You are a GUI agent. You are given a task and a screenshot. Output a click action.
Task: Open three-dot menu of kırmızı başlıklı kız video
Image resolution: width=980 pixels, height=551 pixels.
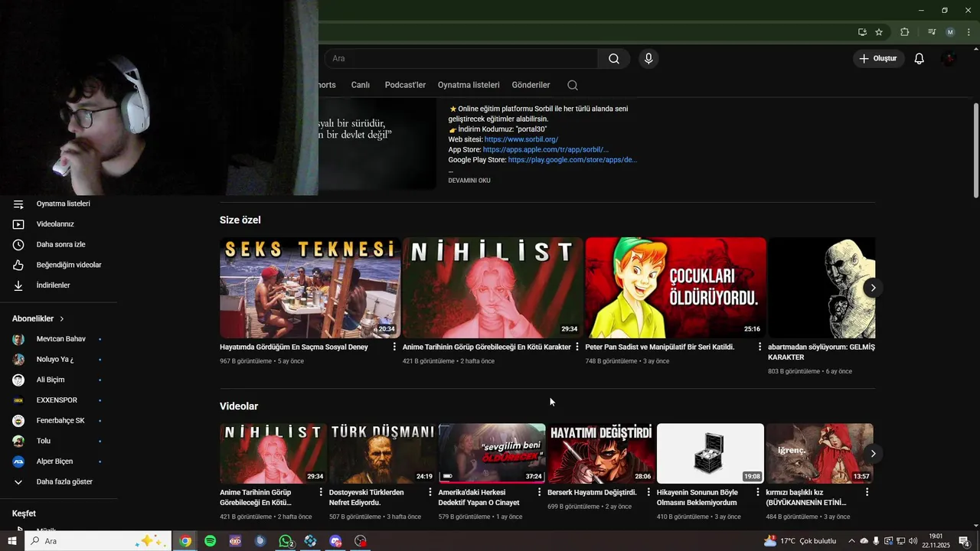867,493
